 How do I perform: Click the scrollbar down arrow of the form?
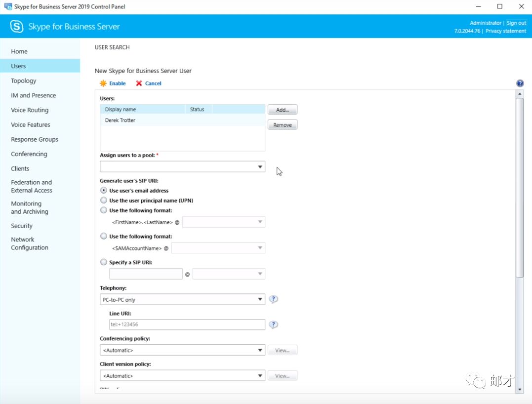[x=520, y=390]
